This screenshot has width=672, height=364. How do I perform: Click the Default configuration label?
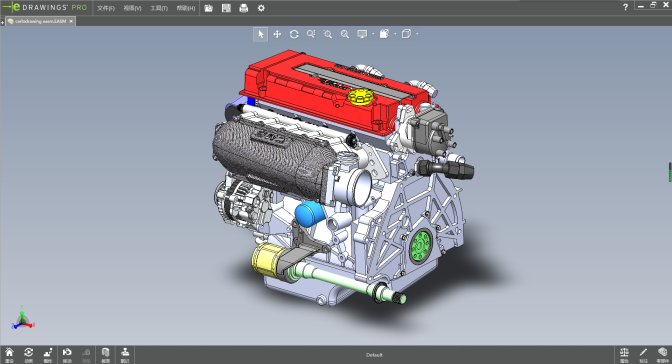point(374,355)
